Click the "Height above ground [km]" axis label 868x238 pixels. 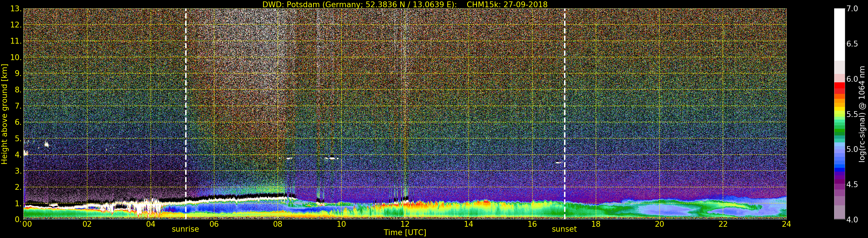4,114
